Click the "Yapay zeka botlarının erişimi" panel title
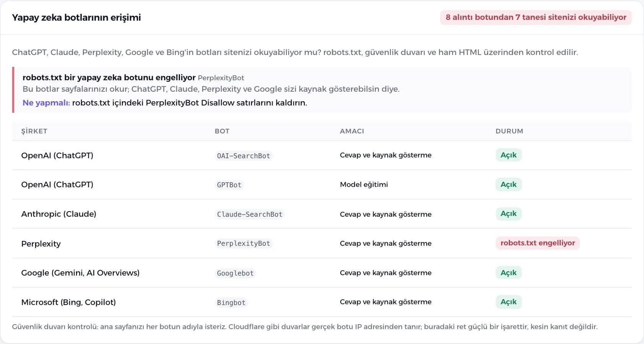 pos(76,18)
